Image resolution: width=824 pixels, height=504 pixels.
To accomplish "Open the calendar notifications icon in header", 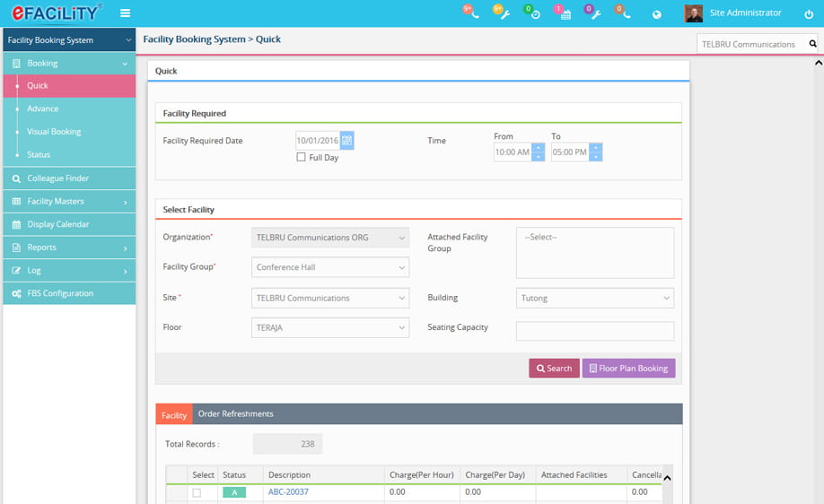I will pyautogui.click(x=564, y=13).
